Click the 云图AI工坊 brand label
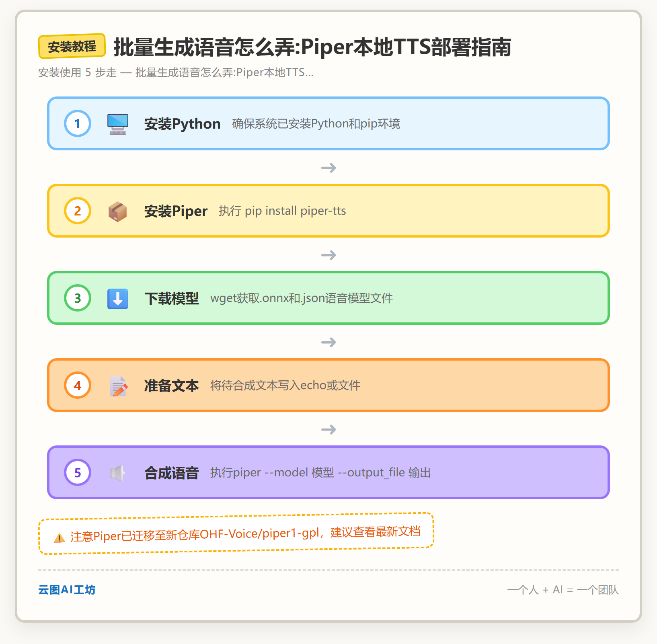The image size is (657, 644). coord(67,590)
